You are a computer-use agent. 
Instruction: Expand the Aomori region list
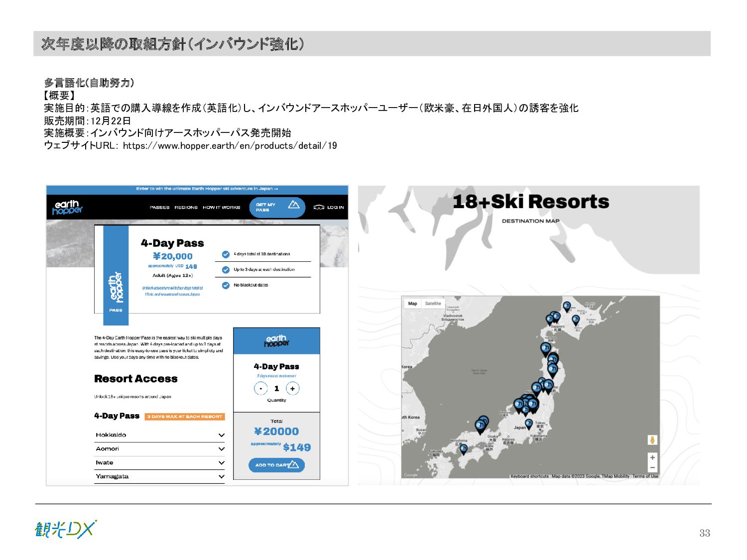point(159,449)
